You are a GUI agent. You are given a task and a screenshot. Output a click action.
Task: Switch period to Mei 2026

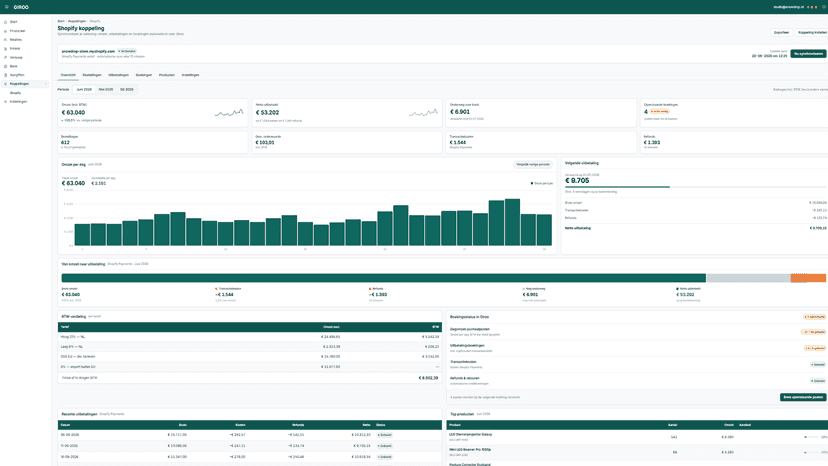tap(106, 89)
